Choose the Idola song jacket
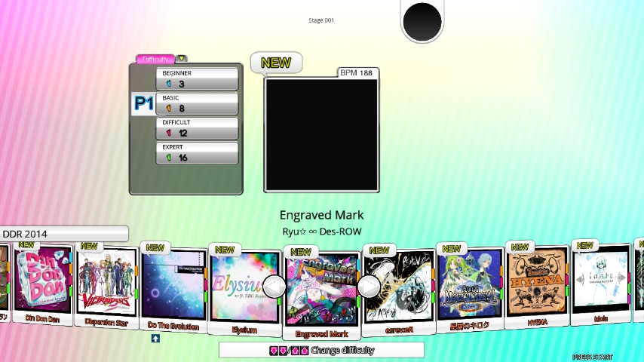 (600, 278)
